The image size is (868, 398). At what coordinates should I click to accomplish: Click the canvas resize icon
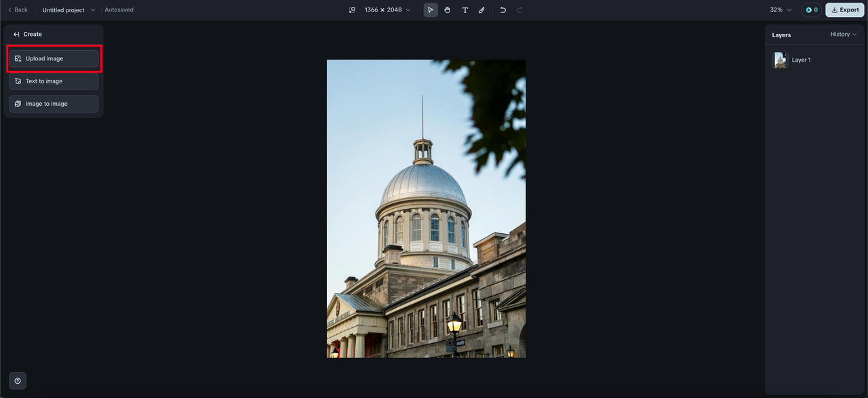click(x=352, y=10)
